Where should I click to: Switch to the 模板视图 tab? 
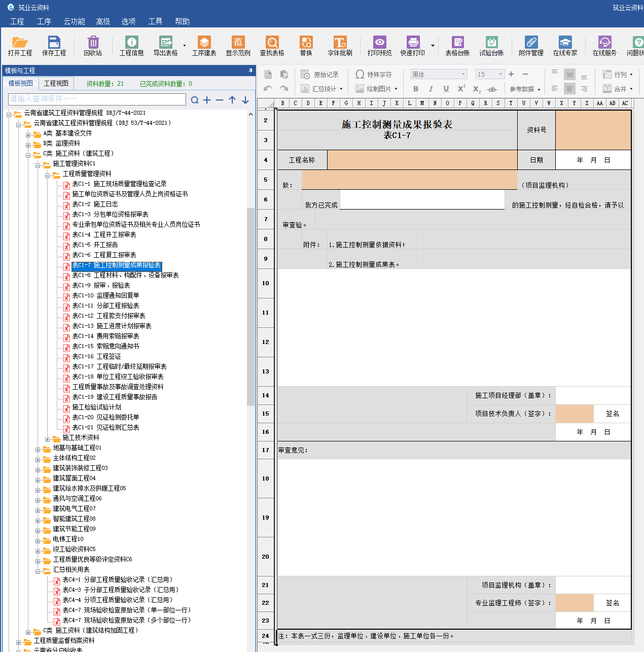click(x=21, y=83)
